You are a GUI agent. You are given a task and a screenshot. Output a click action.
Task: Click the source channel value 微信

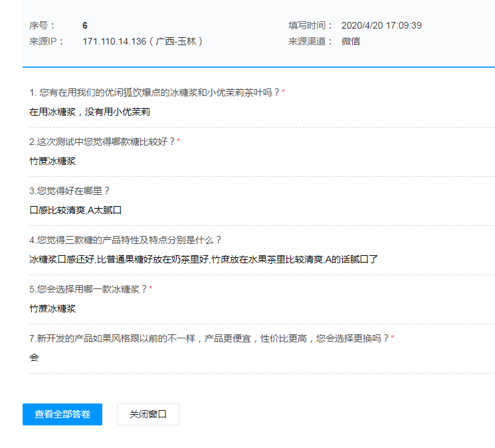point(350,41)
